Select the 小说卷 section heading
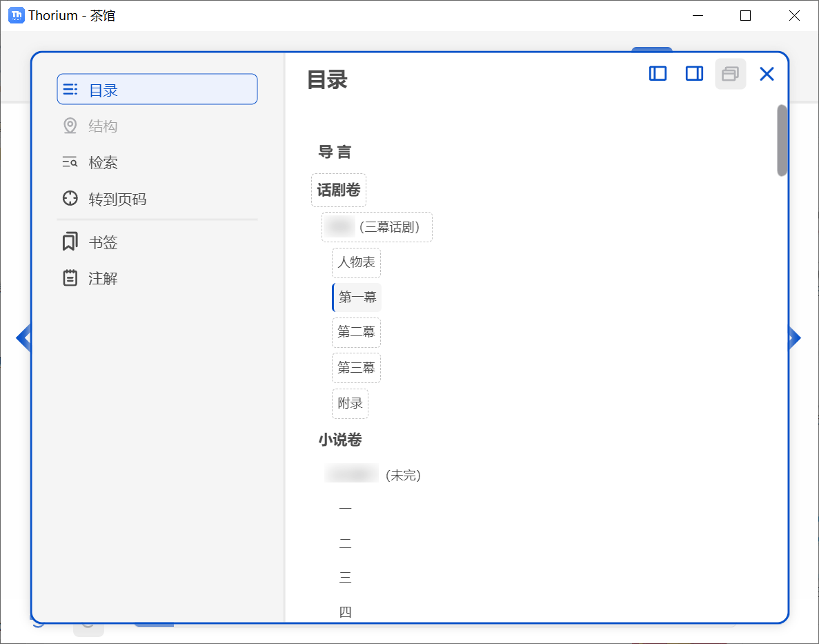The image size is (819, 644). coord(338,440)
